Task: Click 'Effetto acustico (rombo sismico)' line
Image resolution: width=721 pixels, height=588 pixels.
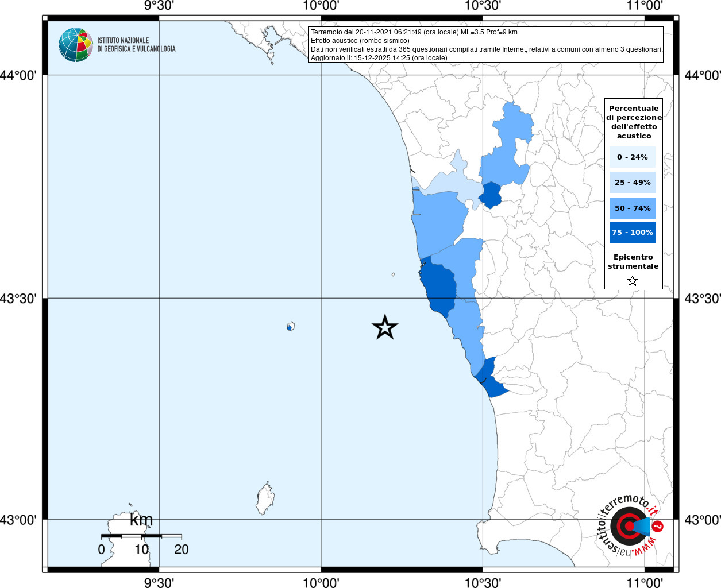Action: click(x=360, y=41)
